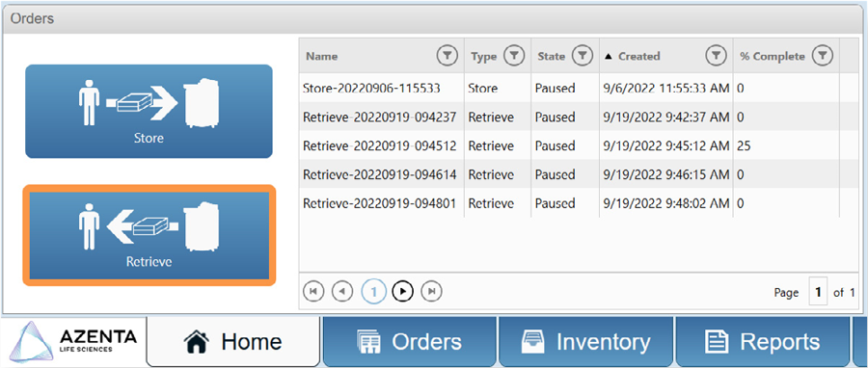Open filter for State column
This screenshot has width=868, height=368.
582,56
